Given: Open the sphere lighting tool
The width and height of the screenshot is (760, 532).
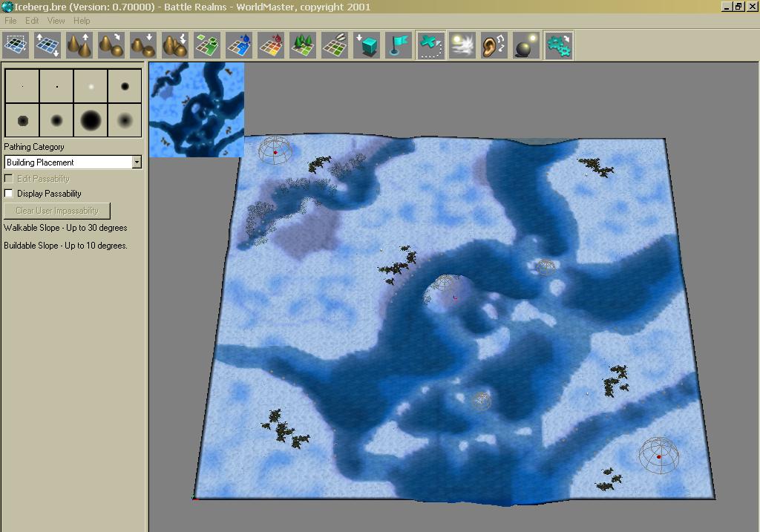Looking at the screenshot, I should pyautogui.click(x=526, y=45).
